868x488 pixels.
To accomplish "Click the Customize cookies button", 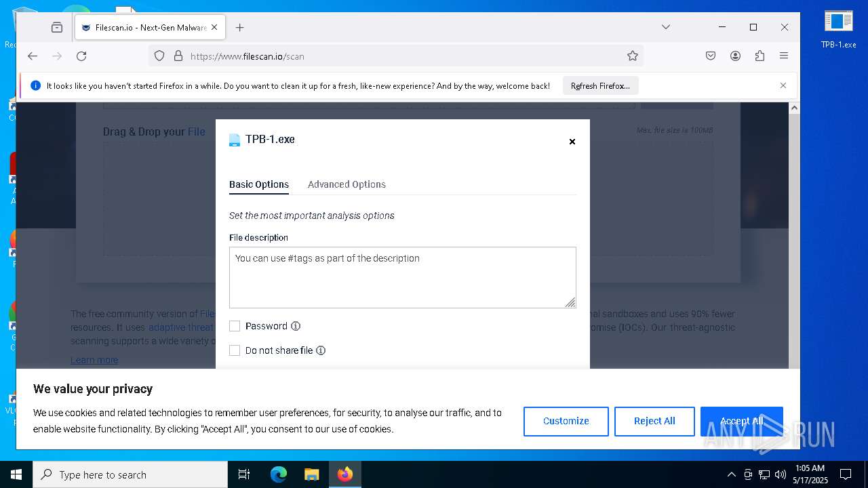I will 566,421.
